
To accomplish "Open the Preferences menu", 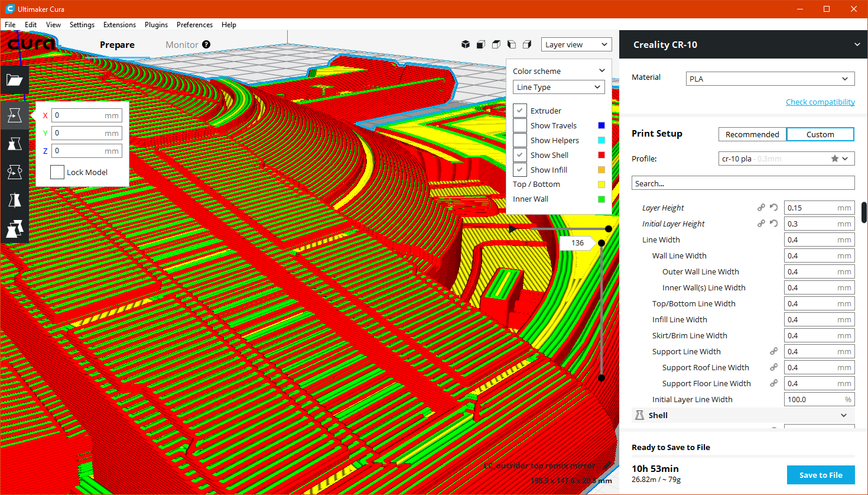I will coord(194,25).
